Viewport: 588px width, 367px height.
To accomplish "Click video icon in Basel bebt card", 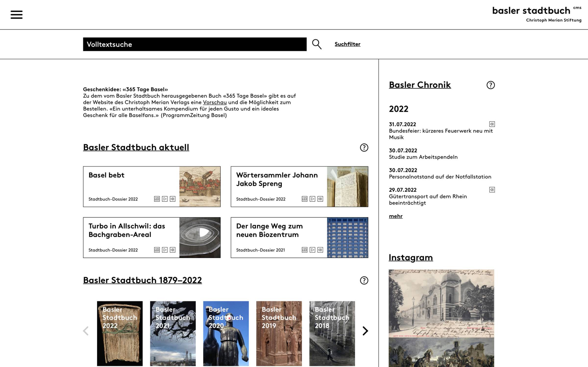I will click(x=165, y=199).
